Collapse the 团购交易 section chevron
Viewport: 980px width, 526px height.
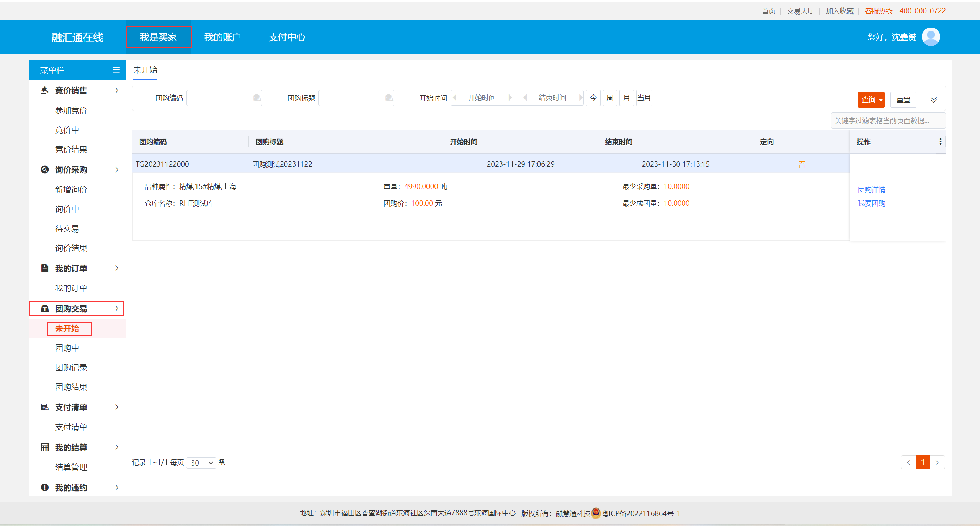117,308
